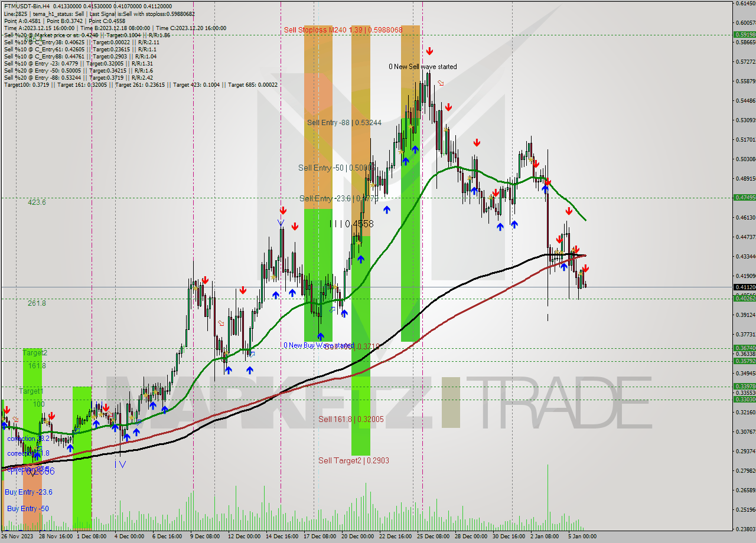Click the '0 New Buy Wave started' annotation
This screenshot has width=756, height=543.
[318, 345]
